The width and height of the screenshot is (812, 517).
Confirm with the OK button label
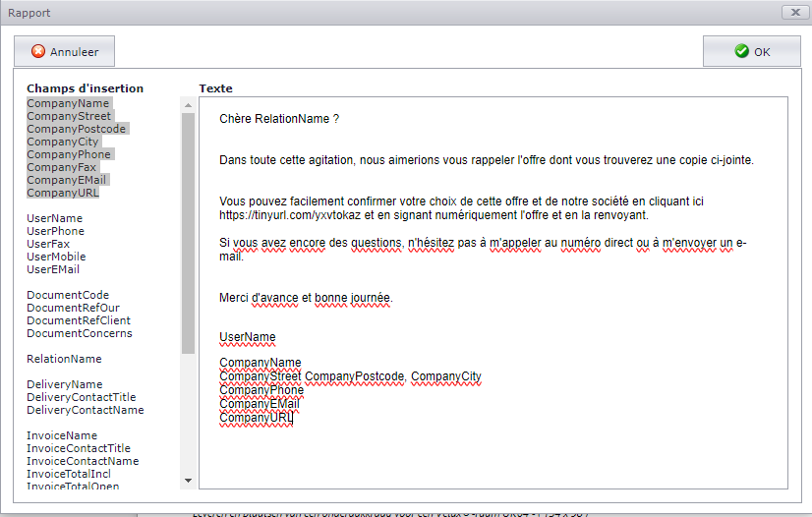point(762,52)
